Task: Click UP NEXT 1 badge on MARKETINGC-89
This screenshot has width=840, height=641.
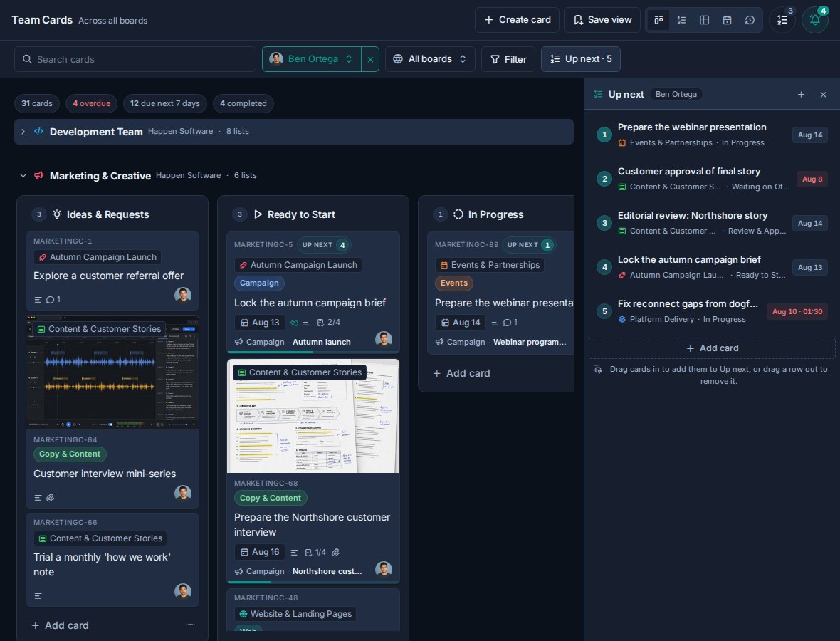Action: click(529, 245)
